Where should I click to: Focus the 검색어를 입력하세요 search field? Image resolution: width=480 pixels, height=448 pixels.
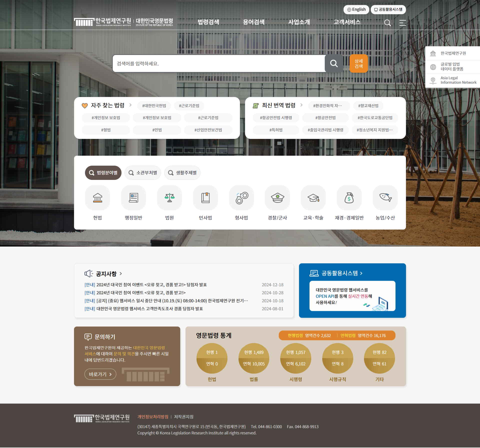tap(219, 63)
